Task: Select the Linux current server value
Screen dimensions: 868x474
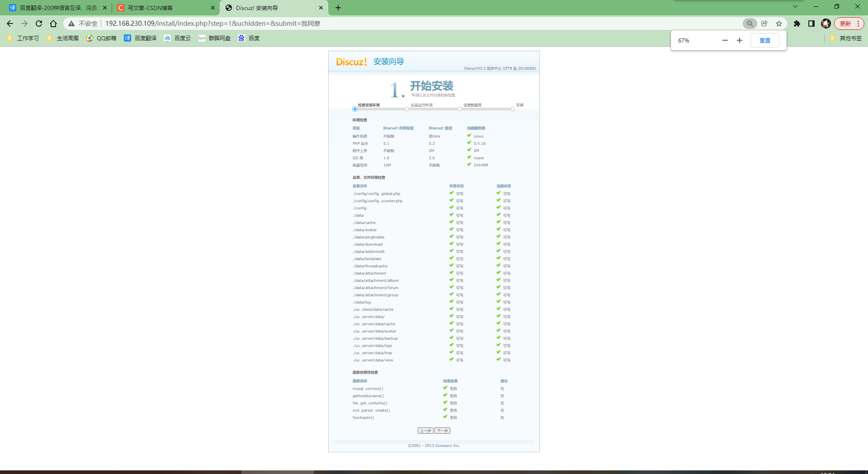Action: (478, 136)
